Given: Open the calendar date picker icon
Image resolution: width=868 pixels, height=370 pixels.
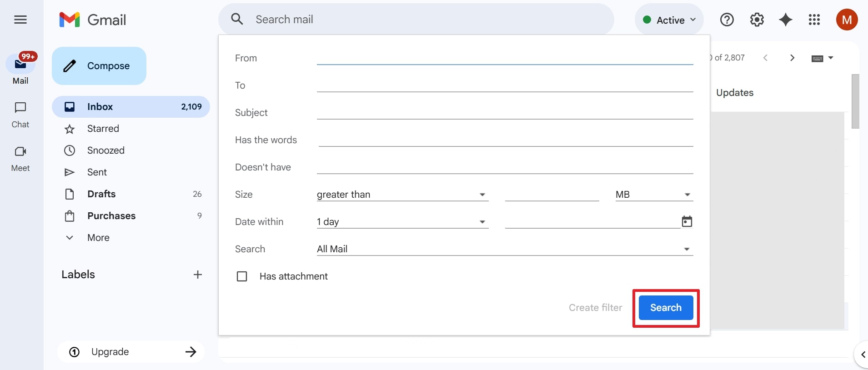Looking at the screenshot, I should 687,221.
